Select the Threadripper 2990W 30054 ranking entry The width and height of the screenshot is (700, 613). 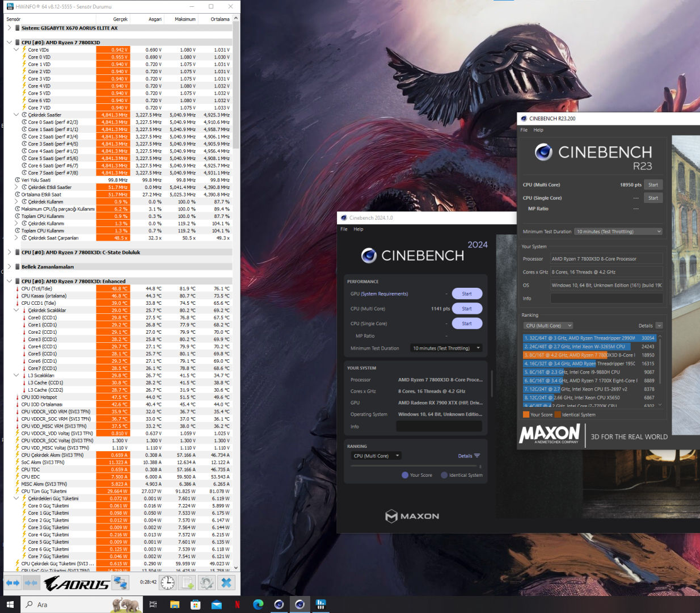pos(589,338)
